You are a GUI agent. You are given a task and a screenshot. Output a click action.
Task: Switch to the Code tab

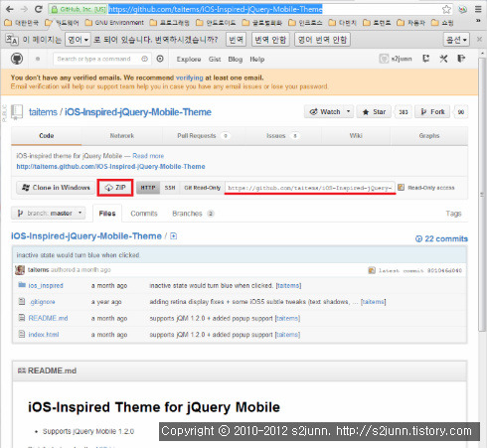click(x=47, y=136)
